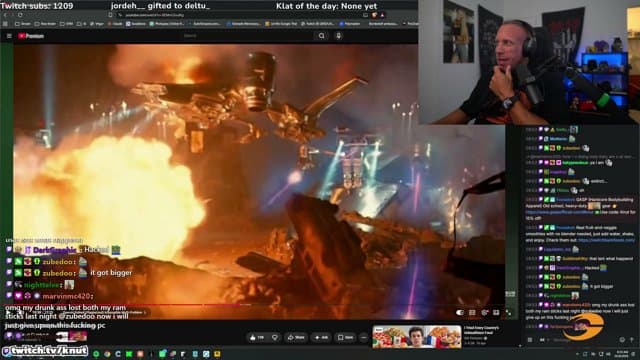This screenshot has width=640, height=360.
Task: Reload the browser page
Action: (x=20, y=15)
